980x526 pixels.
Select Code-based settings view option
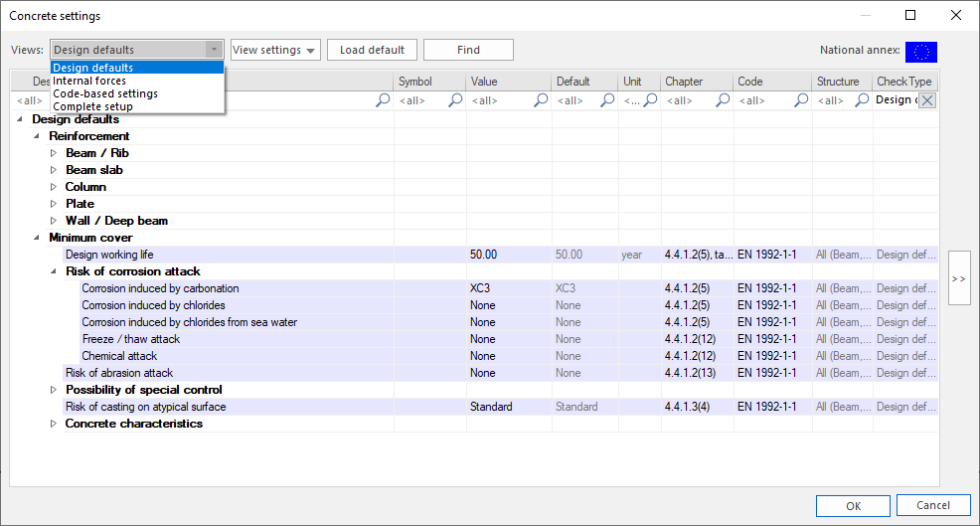coord(104,93)
